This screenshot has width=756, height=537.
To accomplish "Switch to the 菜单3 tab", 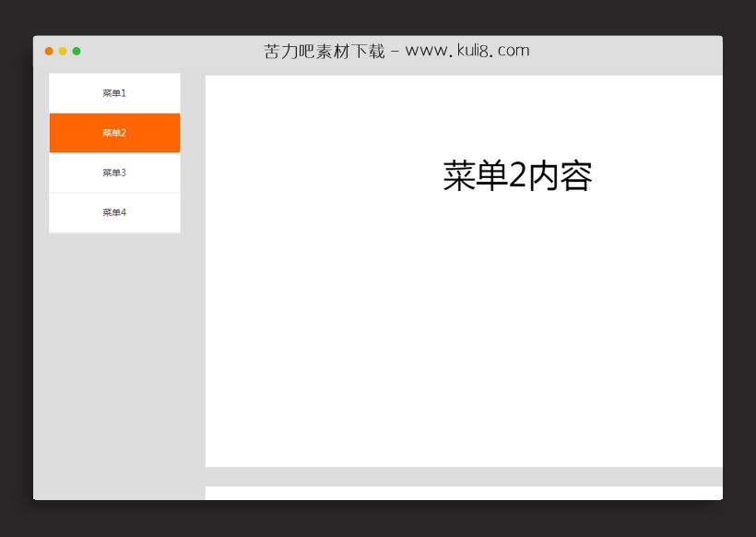I will pyautogui.click(x=114, y=173).
